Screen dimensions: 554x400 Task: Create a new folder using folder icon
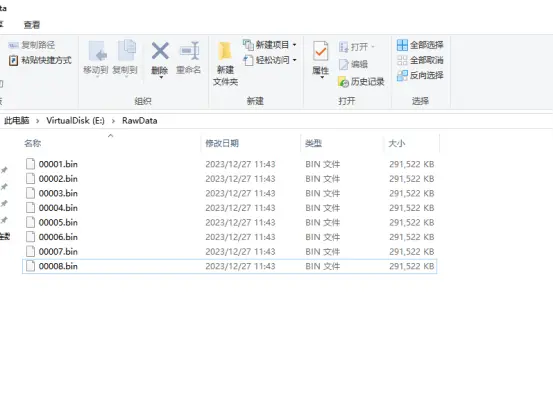[x=225, y=51]
